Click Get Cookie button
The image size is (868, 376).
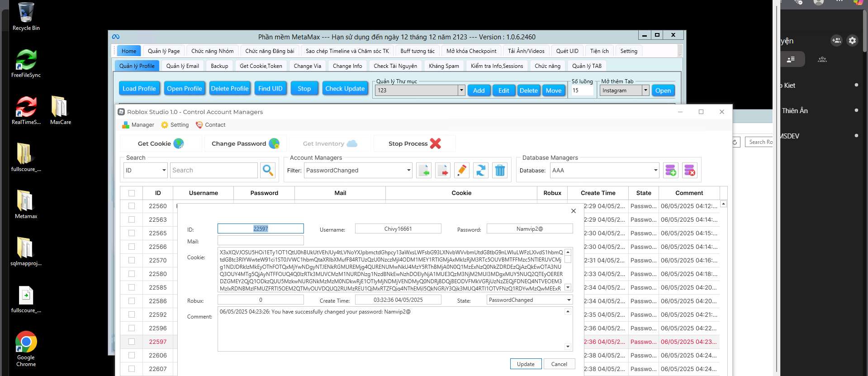(161, 143)
